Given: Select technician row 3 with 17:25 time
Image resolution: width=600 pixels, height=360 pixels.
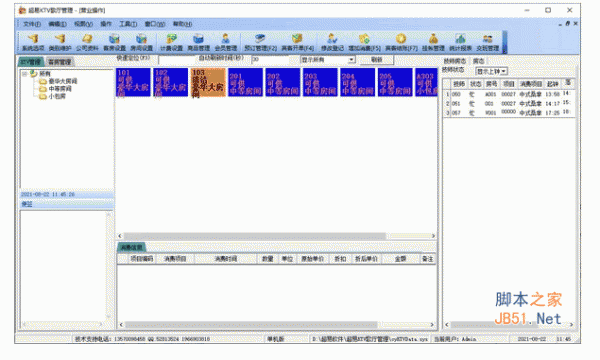Looking at the screenshot, I should pyautogui.click(x=509, y=112).
